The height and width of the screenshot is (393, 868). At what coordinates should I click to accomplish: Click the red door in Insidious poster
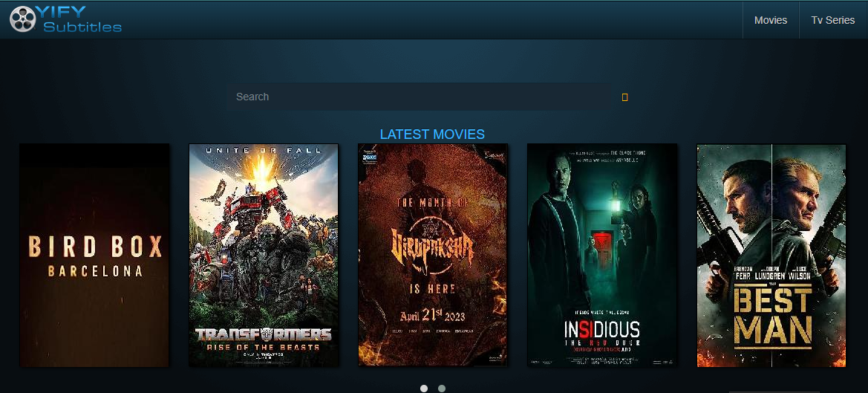click(600, 244)
